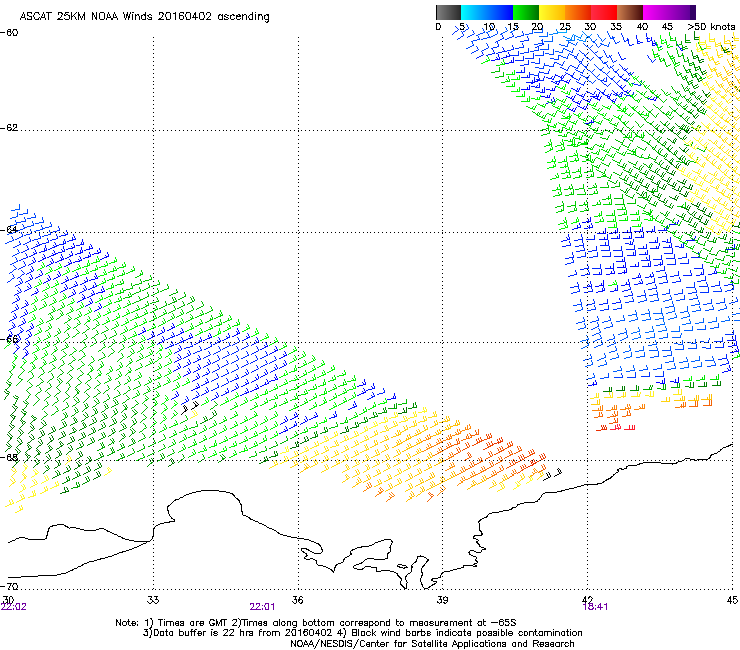Click the '>50 knots' legend label
This screenshot has width=740, height=650.
tap(711, 26)
